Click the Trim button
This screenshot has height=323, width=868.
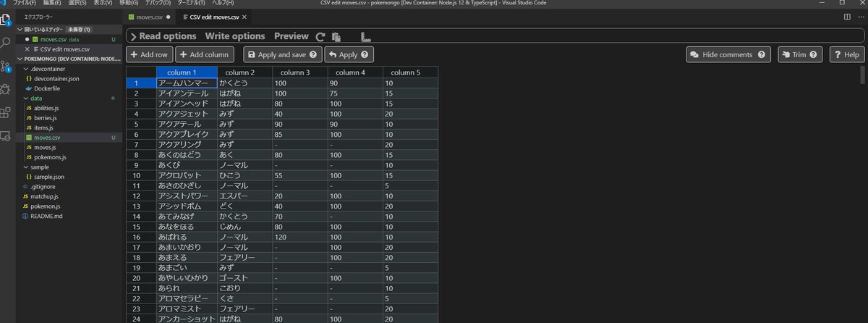(x=801, y=54)
